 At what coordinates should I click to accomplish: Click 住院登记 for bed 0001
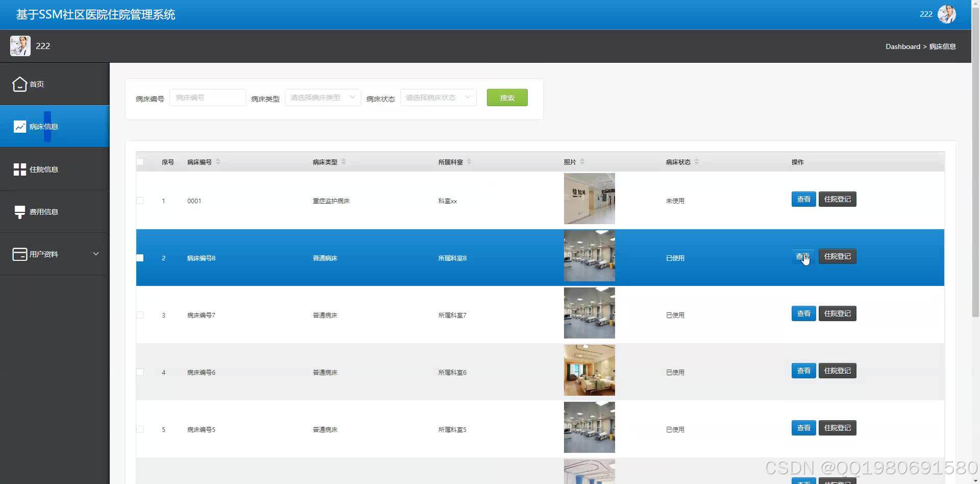click(837, 199)
